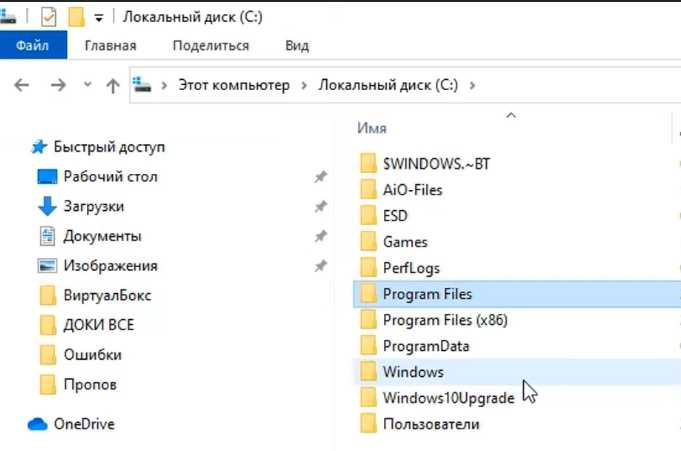Expand the chevron after Локальный диск (C:)
This screenshot has height=451, width=681.
473,85
